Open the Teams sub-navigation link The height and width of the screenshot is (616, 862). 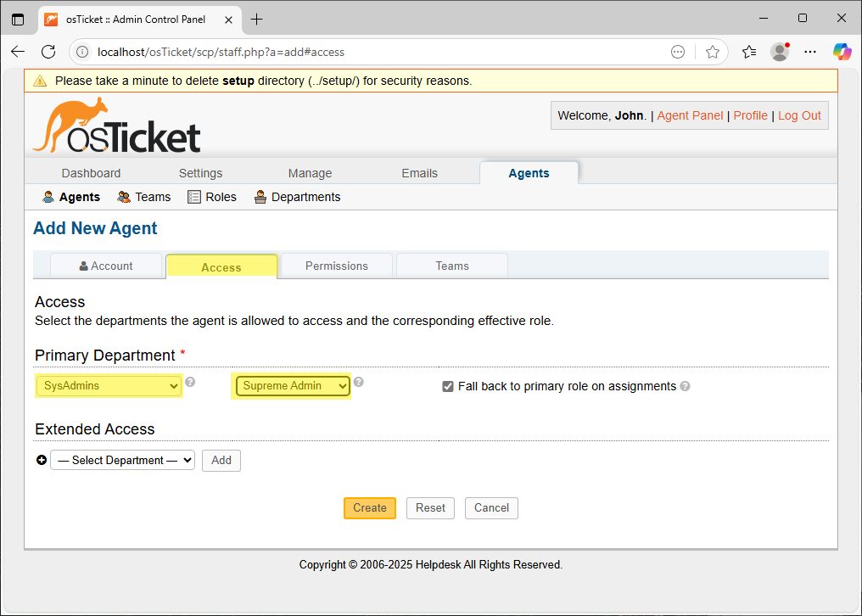[x=153, y=197]
